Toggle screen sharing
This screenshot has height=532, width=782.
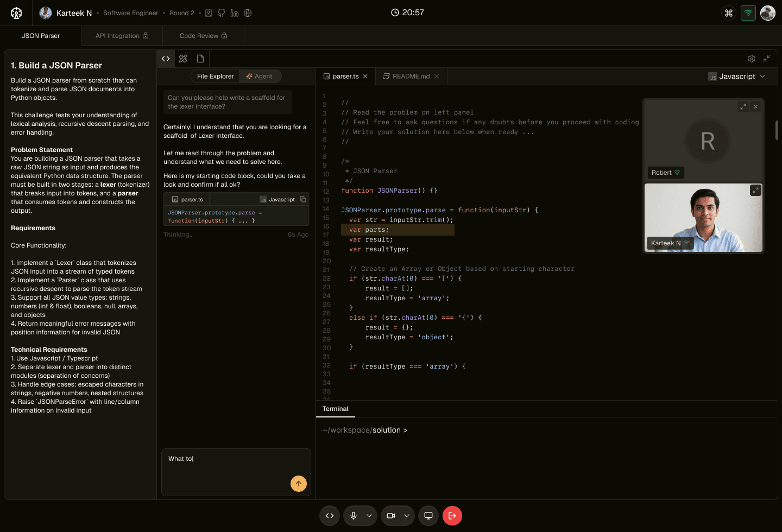click(428, 516)
